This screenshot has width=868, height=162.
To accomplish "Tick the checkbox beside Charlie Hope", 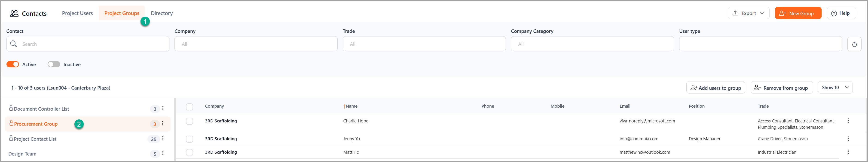I will (x=189, y=121).
